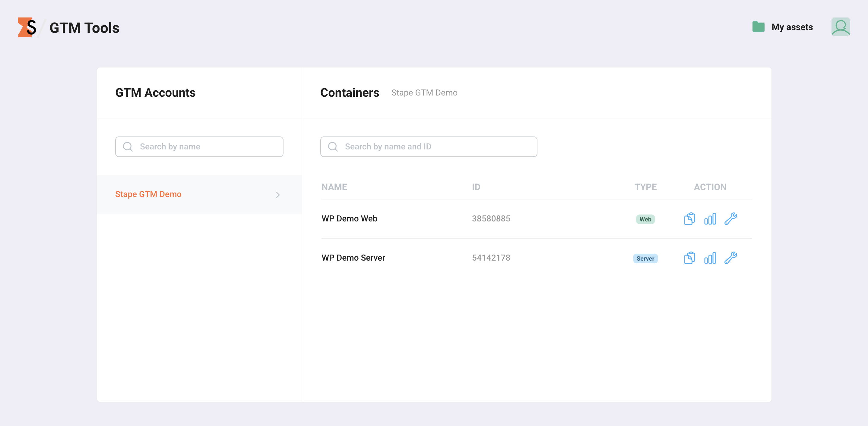868x426 pixels.
Task: Click the magnifier icon in the containers search
Action: coord(333,147)
